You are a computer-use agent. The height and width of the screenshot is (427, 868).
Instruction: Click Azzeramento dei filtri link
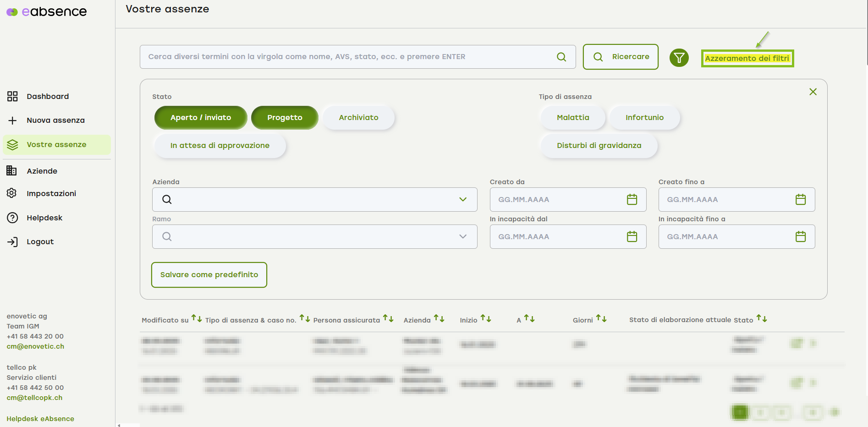coord(747,58)
